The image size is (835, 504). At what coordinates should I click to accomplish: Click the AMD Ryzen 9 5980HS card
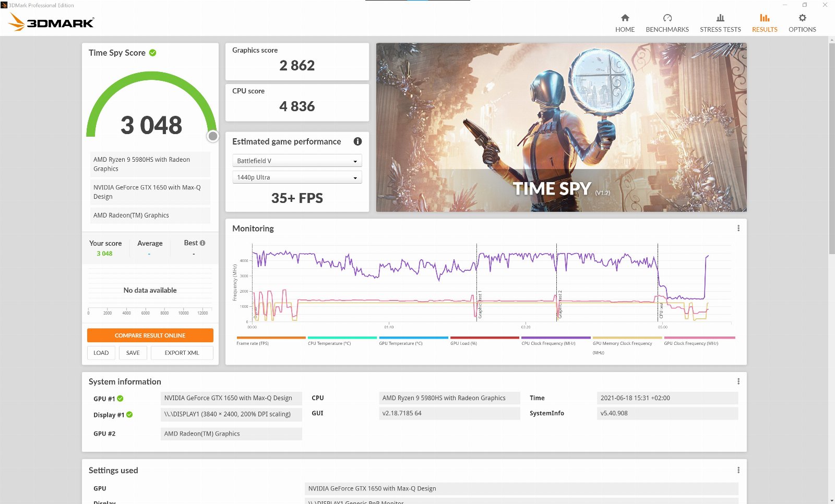[x=150, y=164]
